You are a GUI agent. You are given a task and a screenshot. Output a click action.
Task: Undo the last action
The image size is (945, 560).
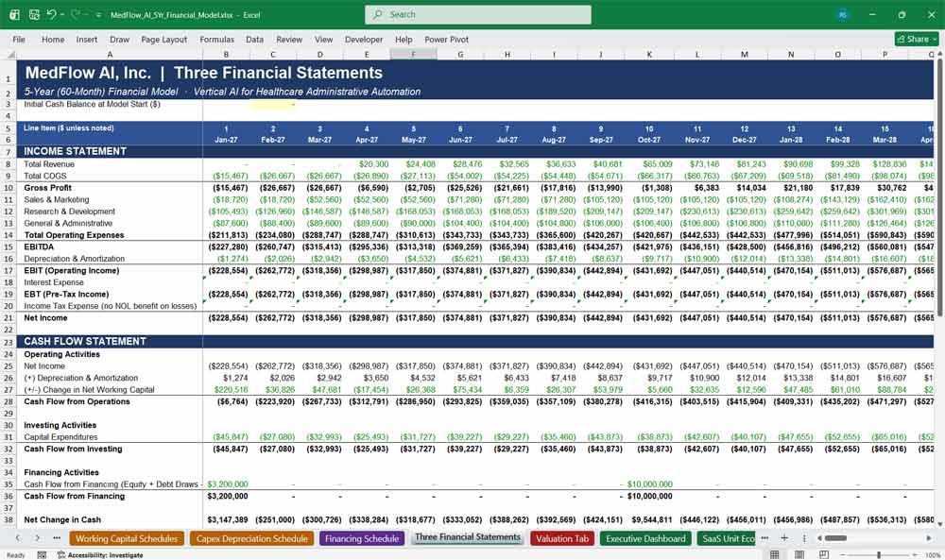[x=52, y=14]
